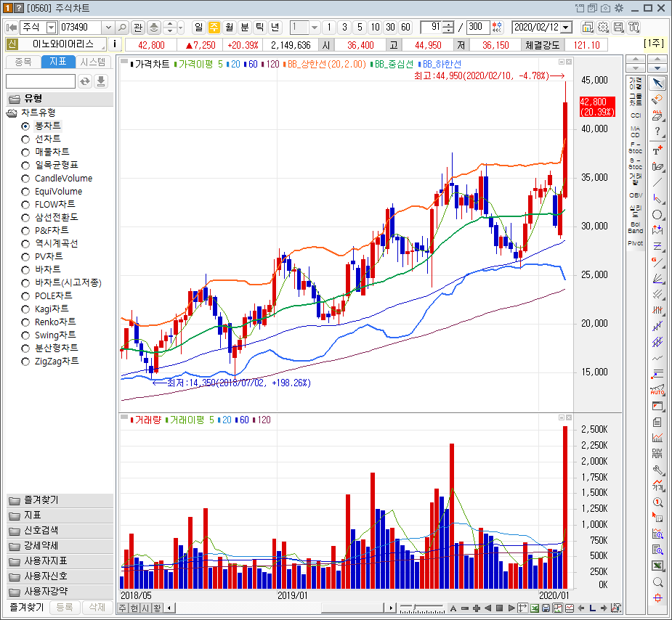The width and height of the screenshot is (672, 620).
Task: Select the 매물차트 radio button
Action: [x=25, y=152]
